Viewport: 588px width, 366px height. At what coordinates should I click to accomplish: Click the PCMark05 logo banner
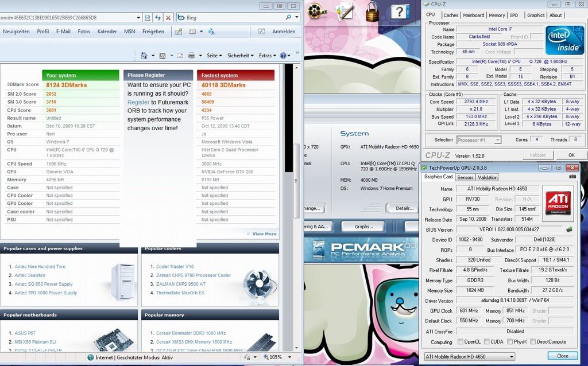click(x=361, y=250)
